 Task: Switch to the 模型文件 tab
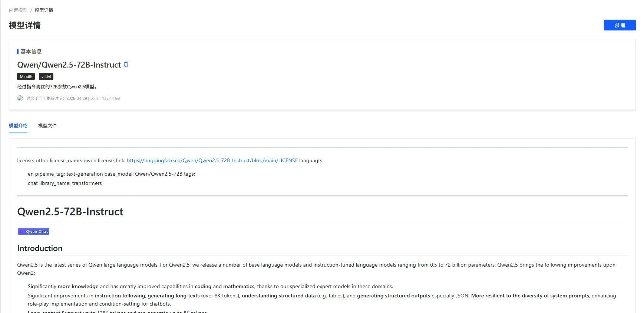tap(47, 125)
